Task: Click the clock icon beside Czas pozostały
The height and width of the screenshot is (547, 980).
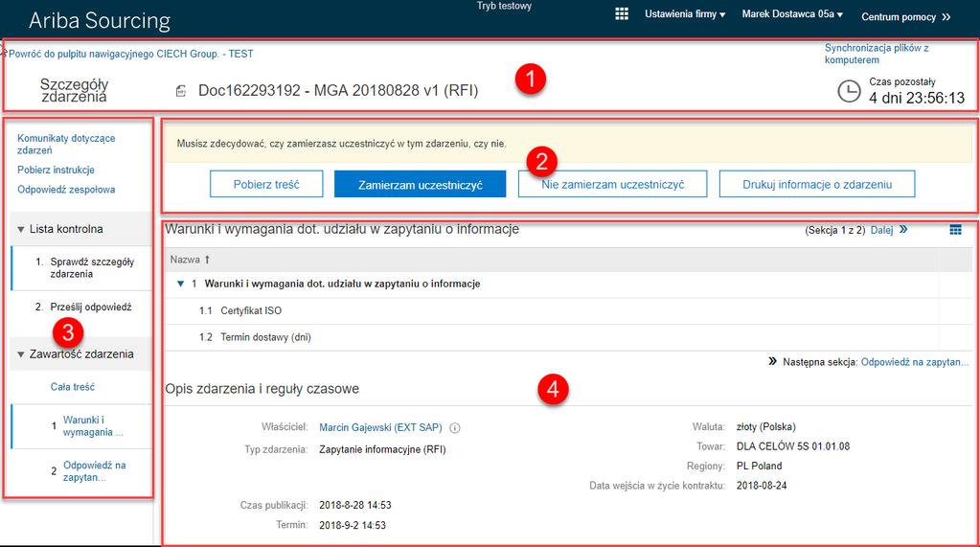Action: coord(849,91)
